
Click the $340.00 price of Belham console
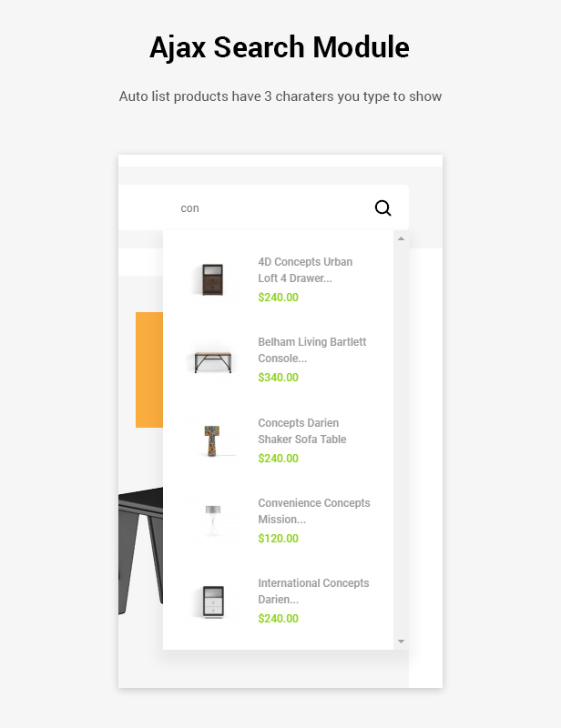click(x=278, y=378)
